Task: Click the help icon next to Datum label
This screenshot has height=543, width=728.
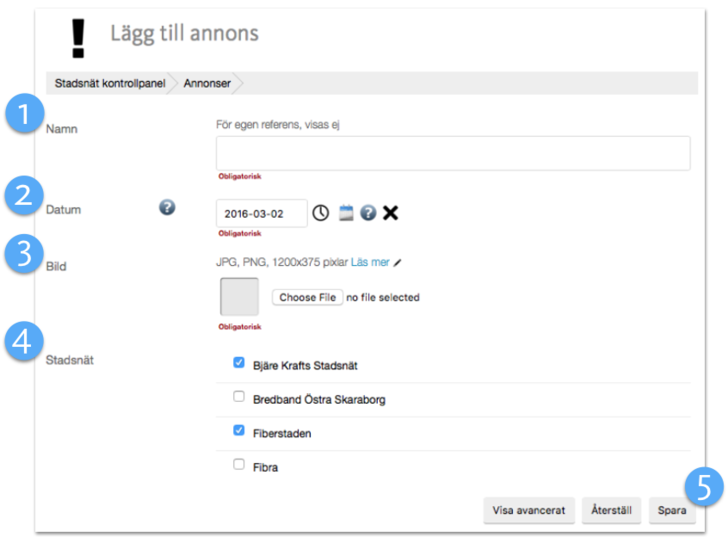Action: [x=167, y=207]
